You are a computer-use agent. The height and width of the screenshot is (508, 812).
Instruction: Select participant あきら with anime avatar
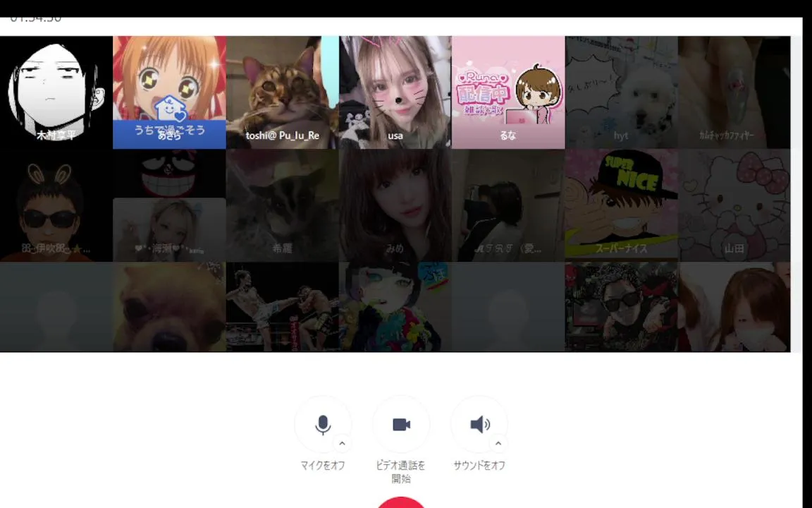pyautogui.click(x=169, y=92)
